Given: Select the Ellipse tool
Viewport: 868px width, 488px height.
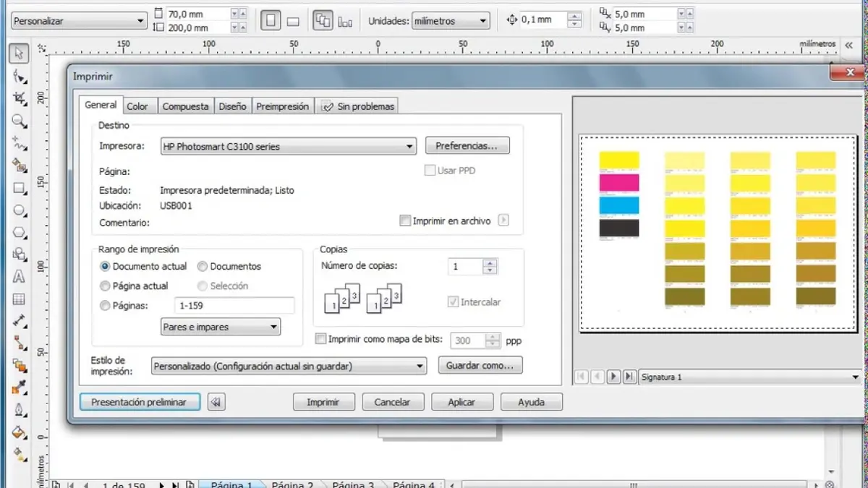Looking at the screenshot, I should point(18,210).
